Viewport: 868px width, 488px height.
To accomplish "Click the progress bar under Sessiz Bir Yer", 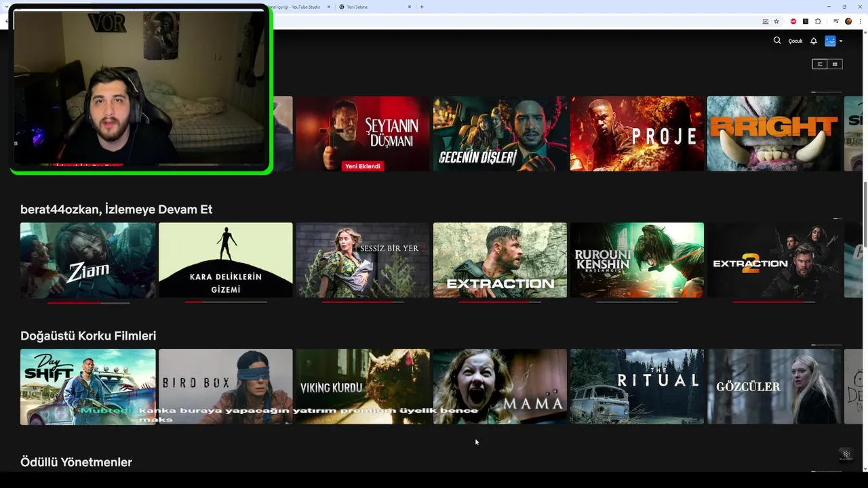I will [363, 302].
